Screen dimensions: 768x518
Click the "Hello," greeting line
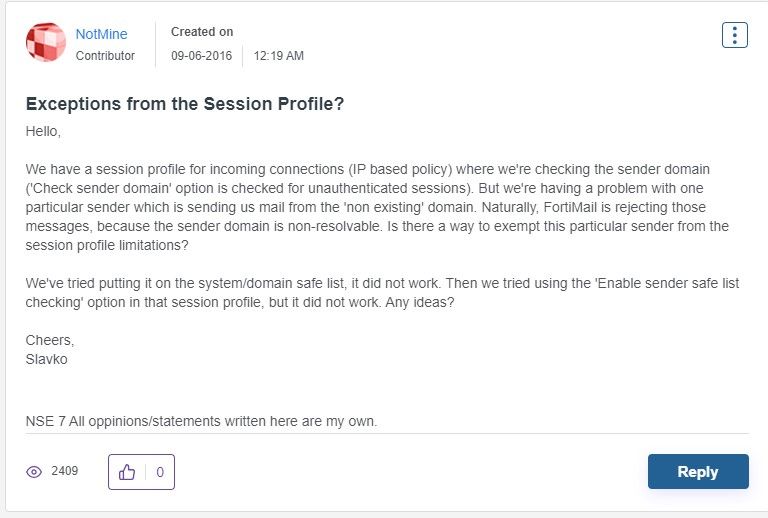coord(43,131)
